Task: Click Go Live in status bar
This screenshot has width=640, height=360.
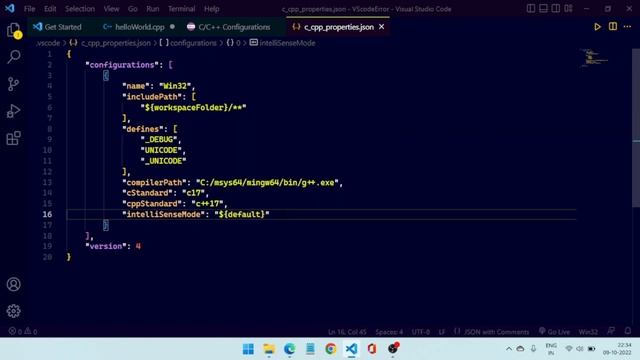Action: pos(554,332)
